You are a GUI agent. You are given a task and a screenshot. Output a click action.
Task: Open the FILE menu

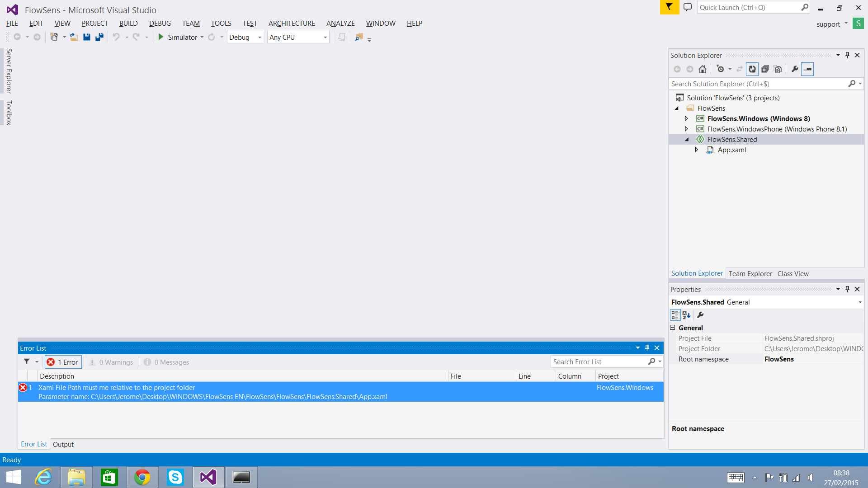point(12,23)
